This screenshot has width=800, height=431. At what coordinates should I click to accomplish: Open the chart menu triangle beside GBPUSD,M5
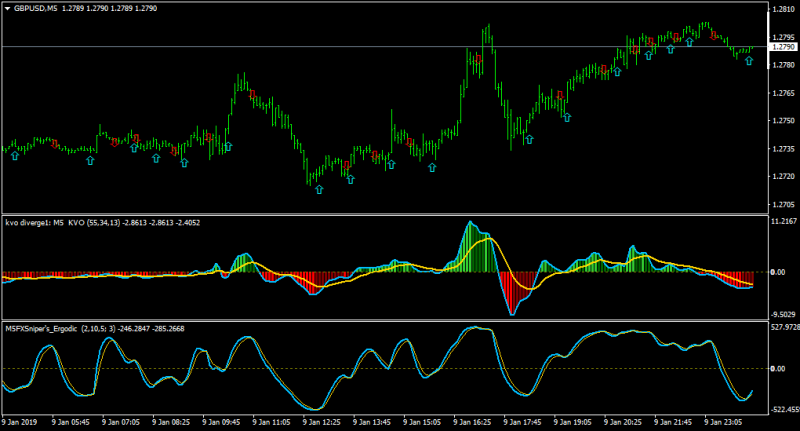(7, 8)
